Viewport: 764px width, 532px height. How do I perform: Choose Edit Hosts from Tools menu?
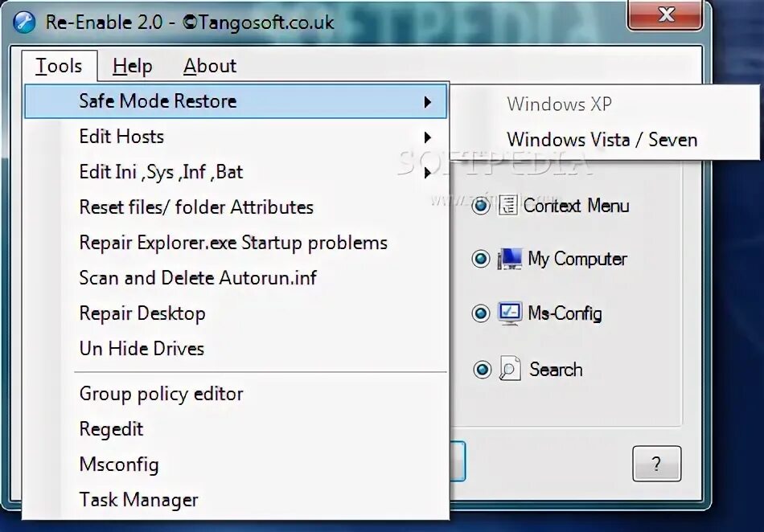(x=236, y=137)
